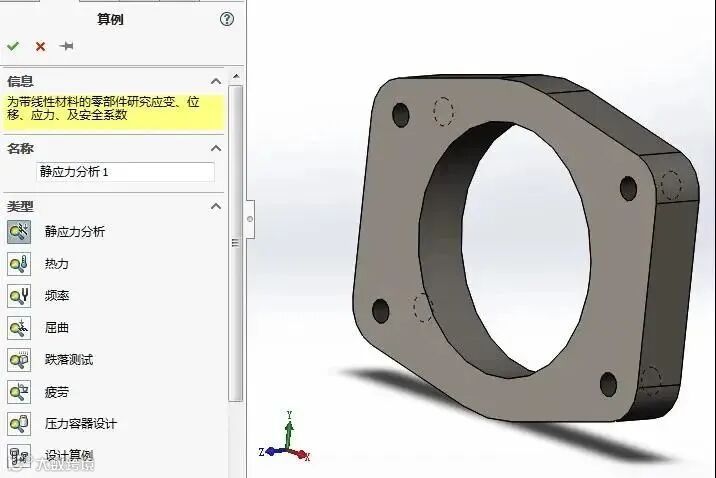Select the bottom-left bolt hole on the flange

pos(380,310)
